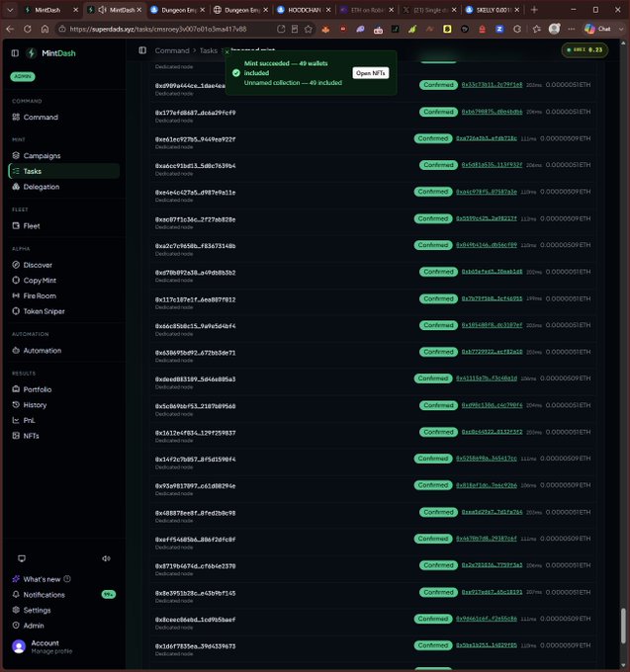Click wallet address 0xe61ec927b5..9449ea922f
The height and width of the screenshot is (672, 630).
(195, 139)
